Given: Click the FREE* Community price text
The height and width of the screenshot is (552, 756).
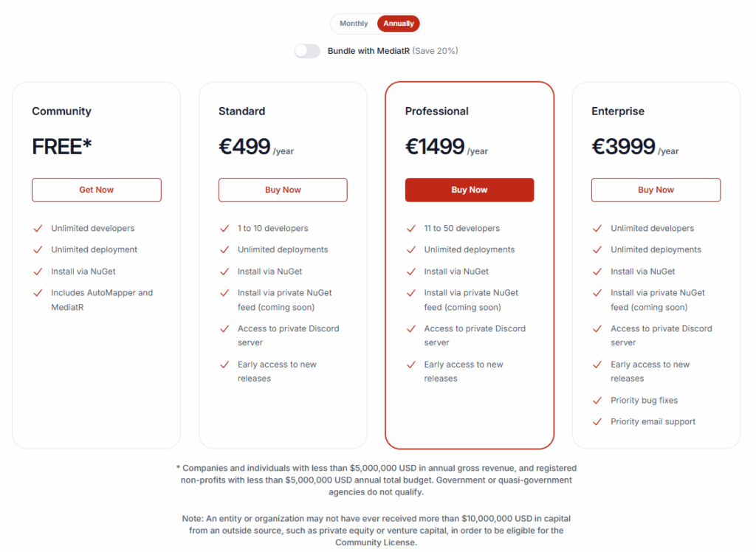Looking at the screenshot, I should tap(62, 147).
